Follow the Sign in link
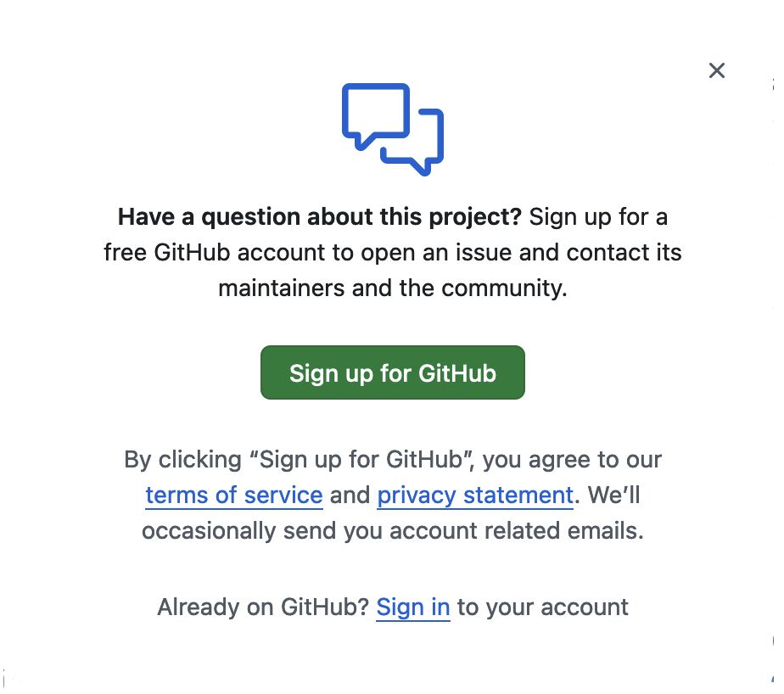Image resolution: width=784 pixels, height=694 pixels. pos(413,607)
